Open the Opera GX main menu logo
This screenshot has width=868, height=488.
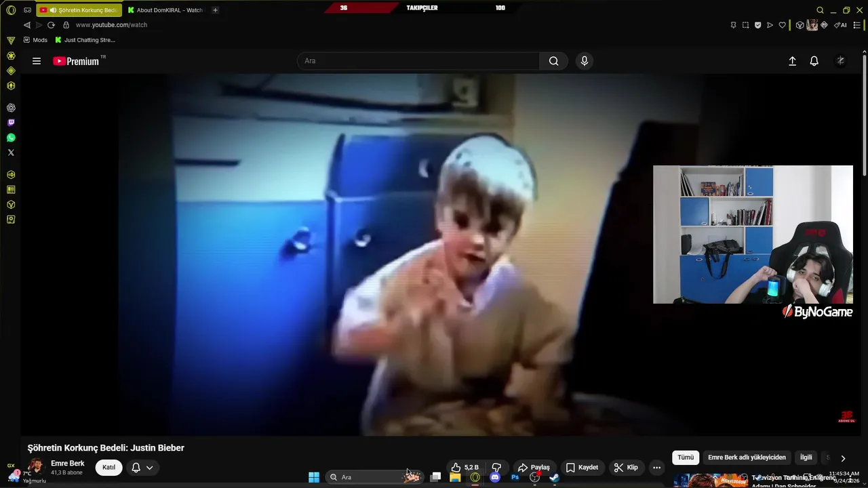[x=11, y=10]
